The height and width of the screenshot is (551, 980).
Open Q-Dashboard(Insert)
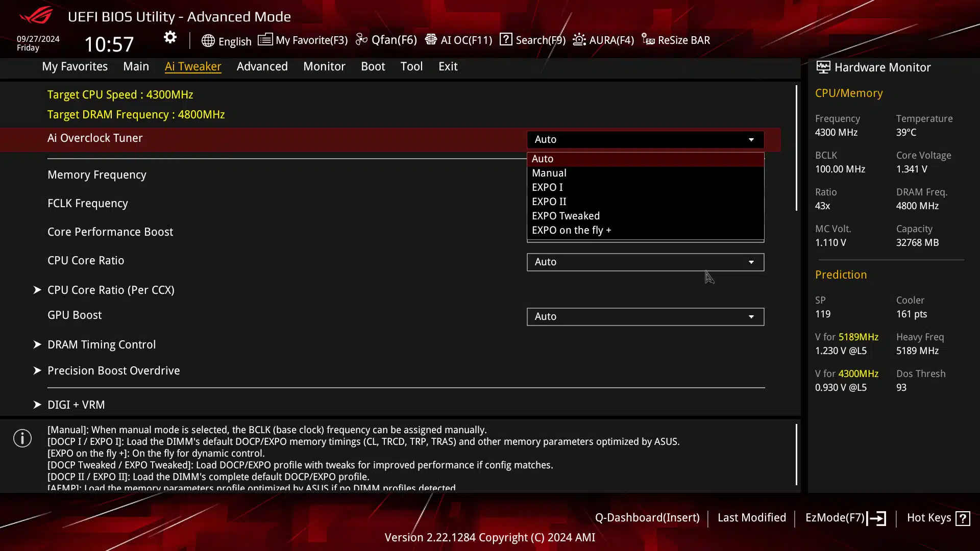click(647, 518)
